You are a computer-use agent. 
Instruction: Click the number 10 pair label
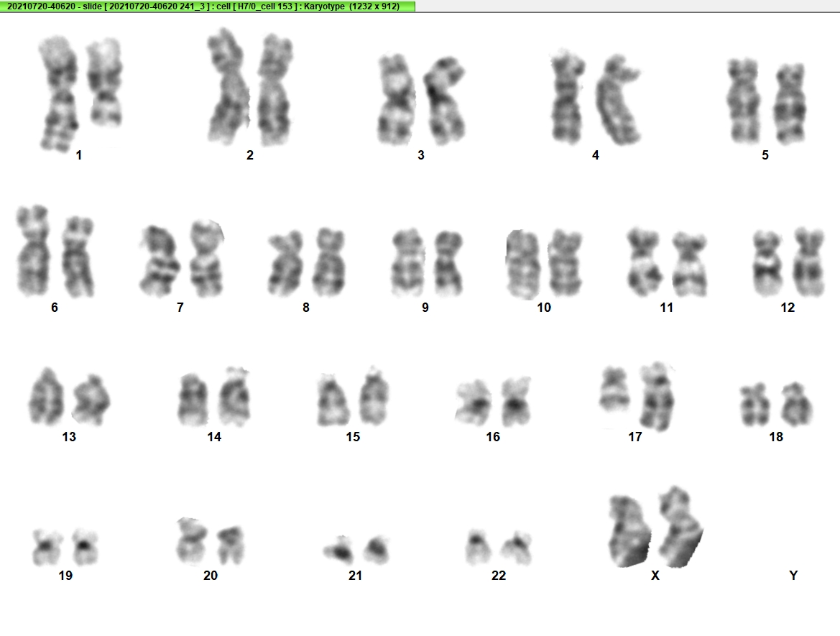click(544, 308)
